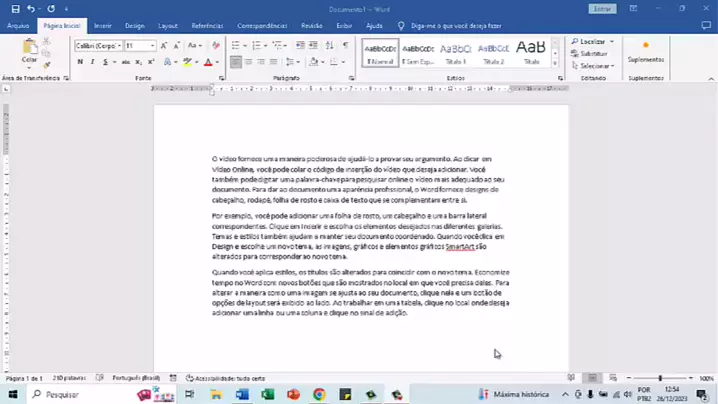Screen dimensions: 718x404
Task: Toggle show paragraph marks (¶)
Action: [345, 45]
